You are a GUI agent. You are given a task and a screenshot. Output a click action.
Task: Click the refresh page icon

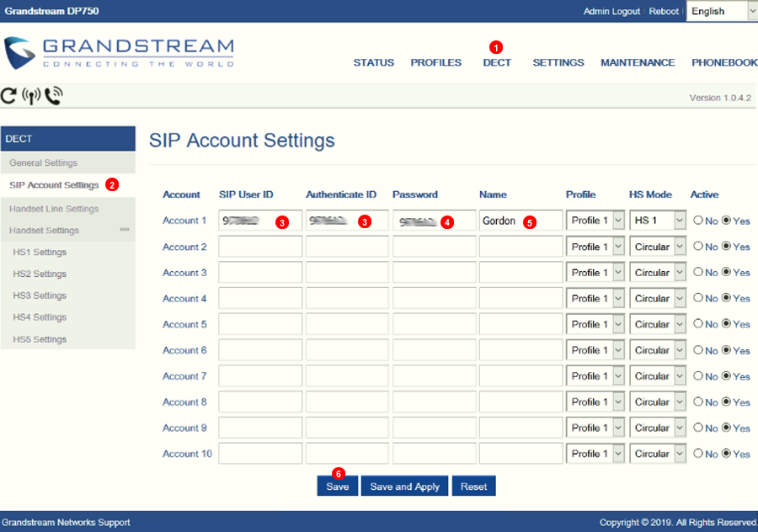tap(8, 96)
